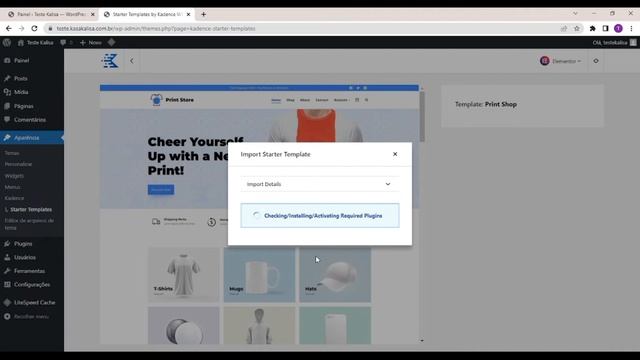Click the Print Store logo in preview
Viewport: 640px width, 360px height.
tap(172, 100)
